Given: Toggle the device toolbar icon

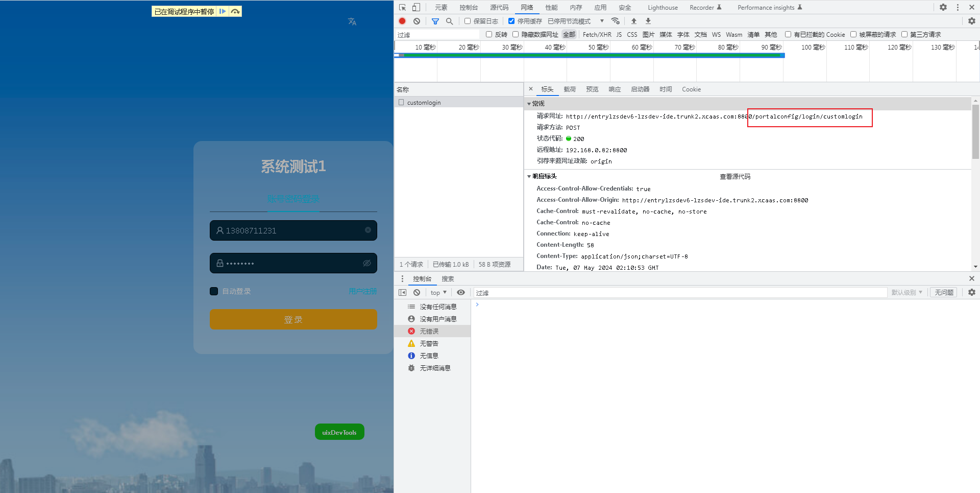Looking at the screenshot, I should 416,7.
